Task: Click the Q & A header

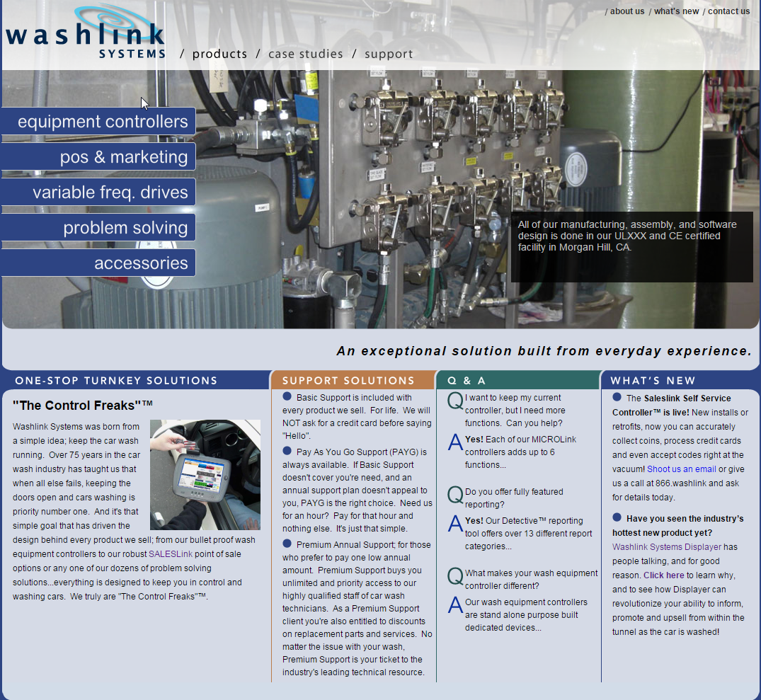Action: 466,381
